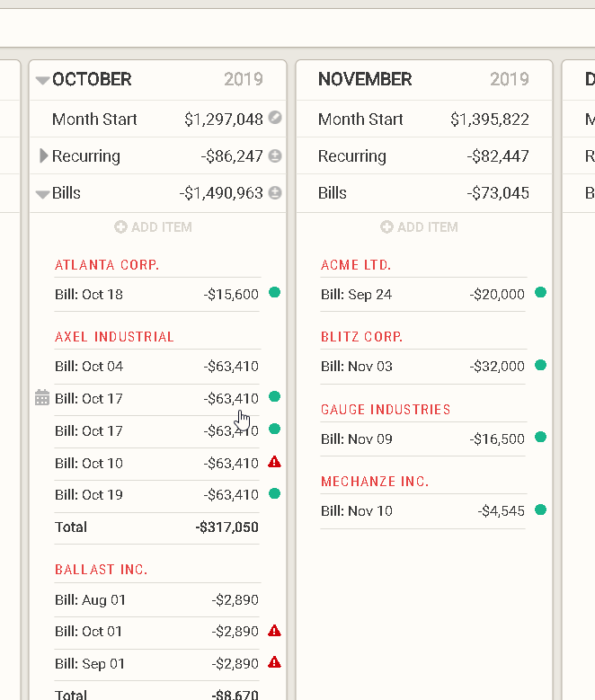Expand the October Recurring section
This screenshot has height=700, width=595.
[x=44, y=156]
